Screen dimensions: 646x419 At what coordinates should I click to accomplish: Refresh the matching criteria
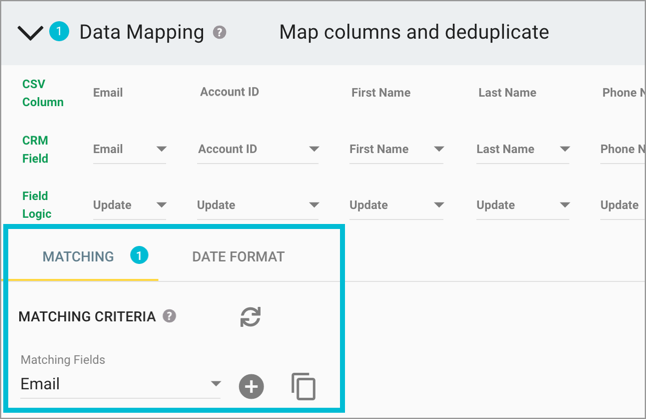click(250, 317)
